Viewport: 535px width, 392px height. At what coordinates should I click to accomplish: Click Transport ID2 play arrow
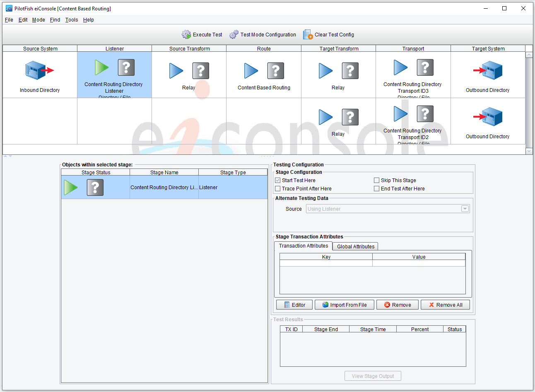(400, 114)
